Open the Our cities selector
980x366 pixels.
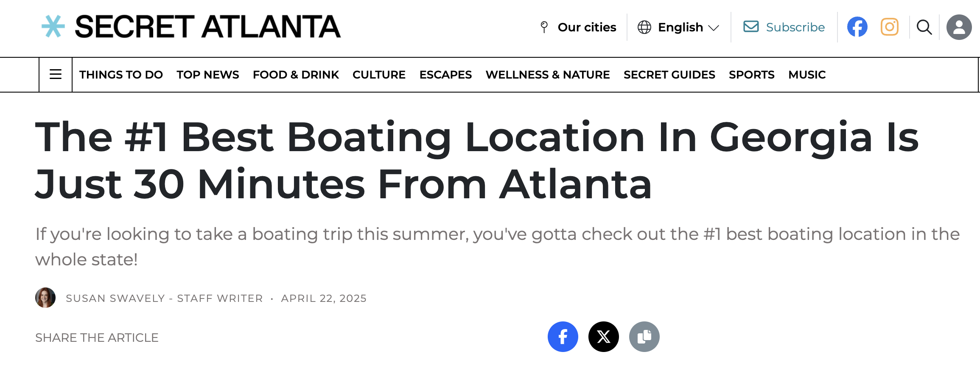579,27
